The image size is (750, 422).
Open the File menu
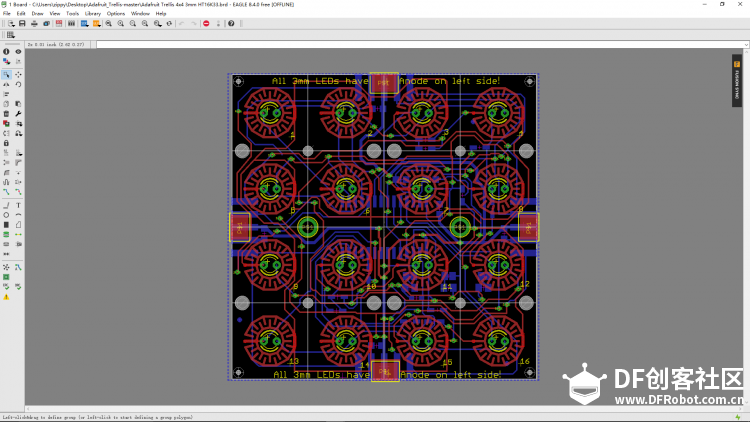(7, 13)
